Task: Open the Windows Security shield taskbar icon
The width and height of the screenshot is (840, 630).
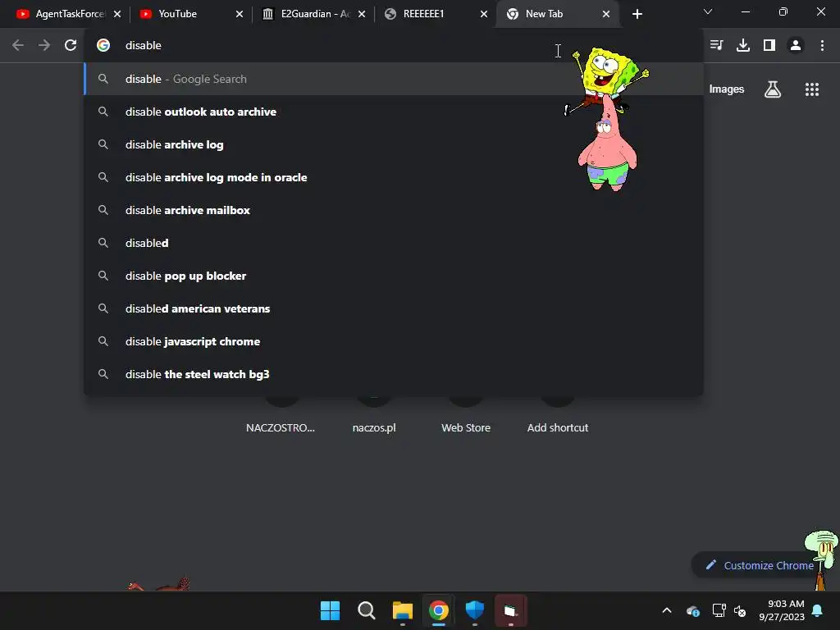Action: coord(475,610)
